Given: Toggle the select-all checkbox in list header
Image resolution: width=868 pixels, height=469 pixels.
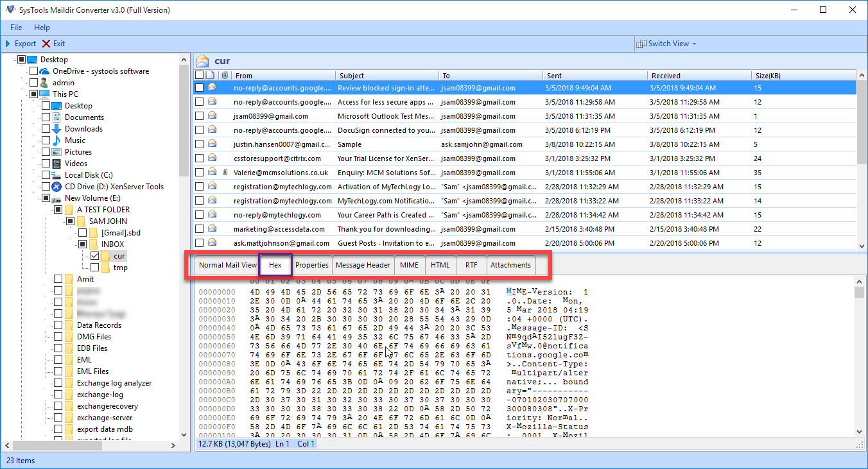Looking at the screenshot, I should click(x=200, y=76).
